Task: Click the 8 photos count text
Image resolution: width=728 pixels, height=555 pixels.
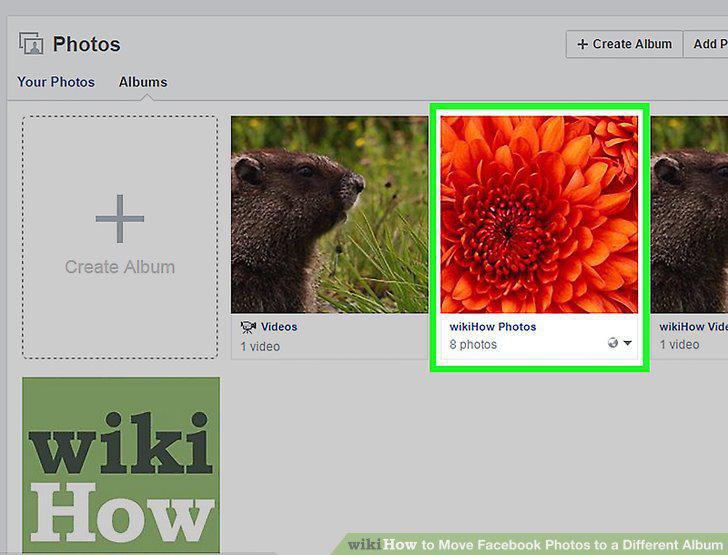Action: (473, 345)
